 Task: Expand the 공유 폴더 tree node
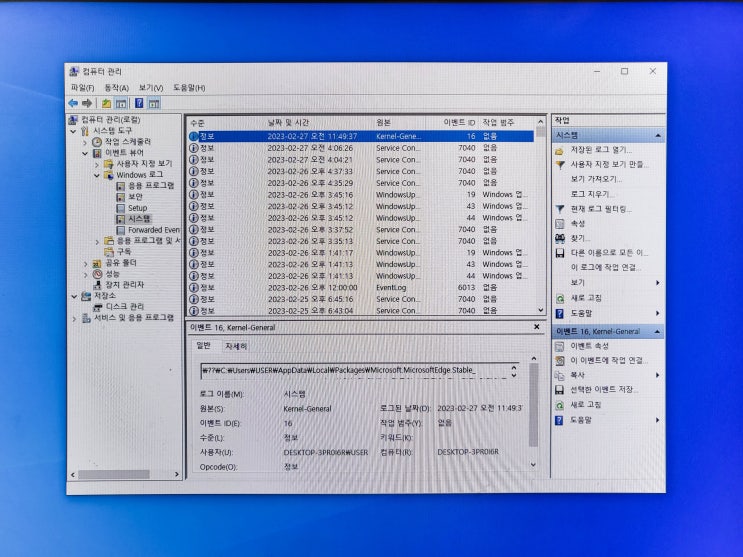85,263
